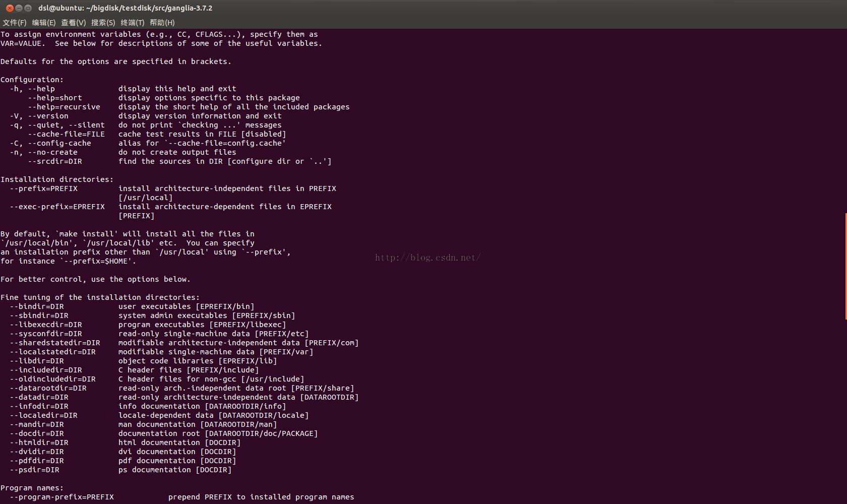Click the --bindir=DIR option
The height and width of the screenshot is (504, 847).
(37, 306)
